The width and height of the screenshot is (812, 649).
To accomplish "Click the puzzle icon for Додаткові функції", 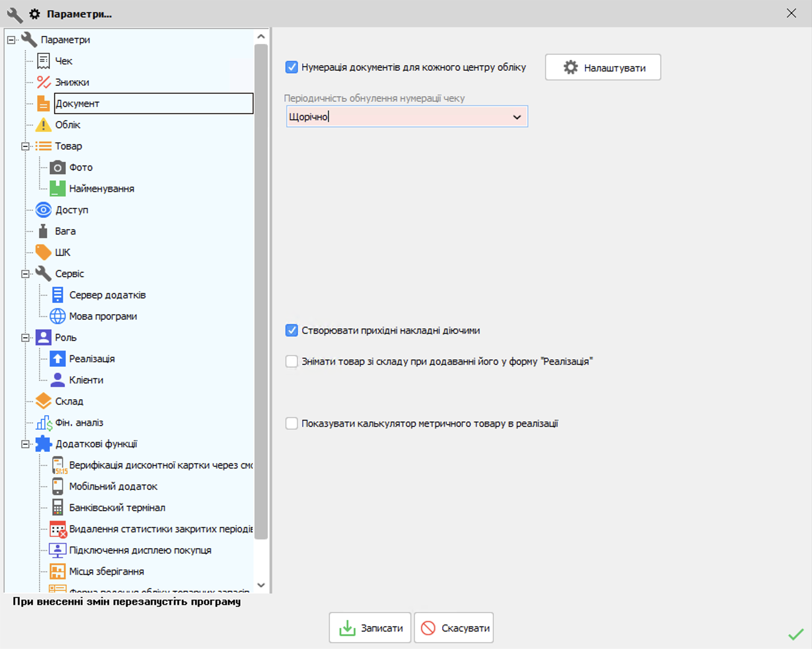I will pos(43,444).
